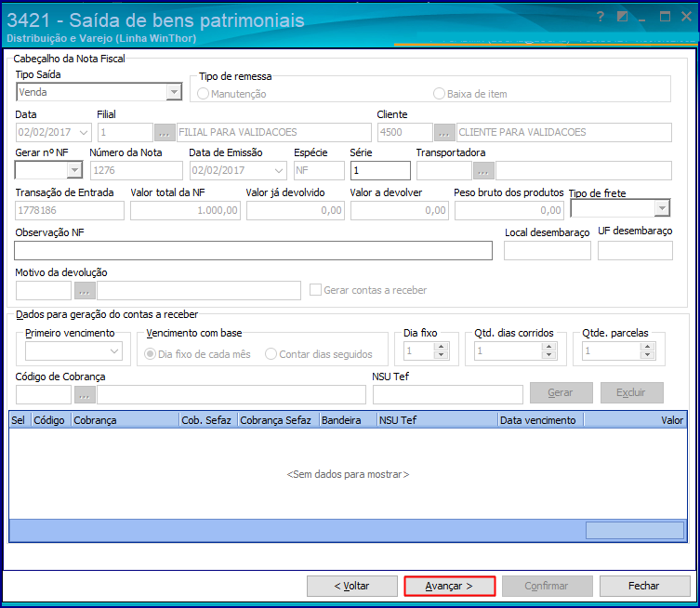This screenshot has width=700, height=608.
Task: Click the Espécie field NF
Action: (319, 170)
